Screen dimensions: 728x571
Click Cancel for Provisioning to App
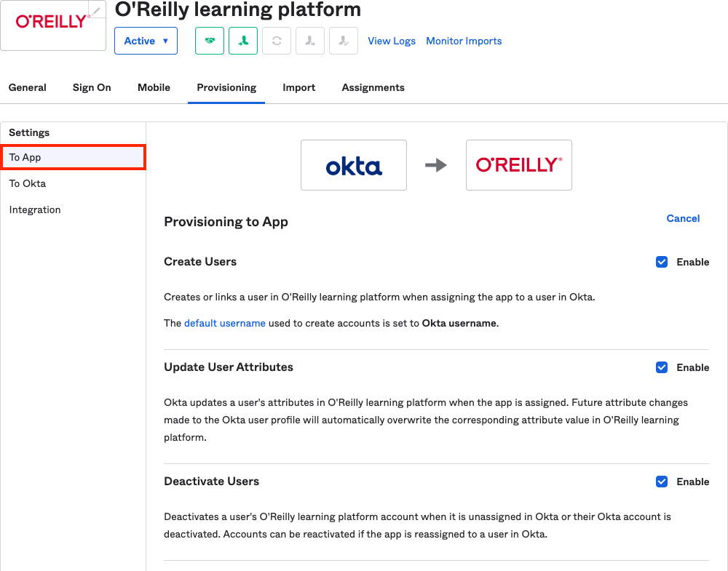(x=683, y=218)
